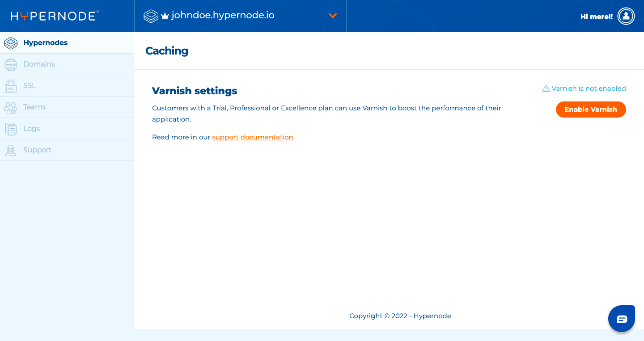Click the SSL padlock icon

click(x=11, y=86)
